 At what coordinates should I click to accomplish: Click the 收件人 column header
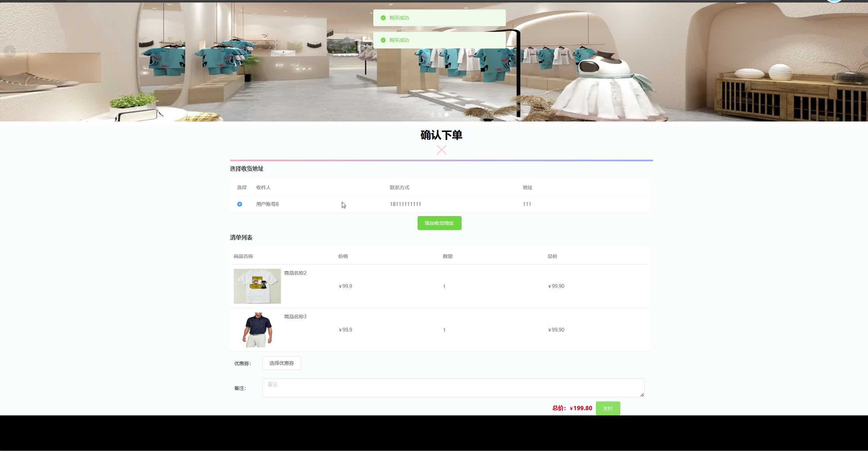point(263,187)
